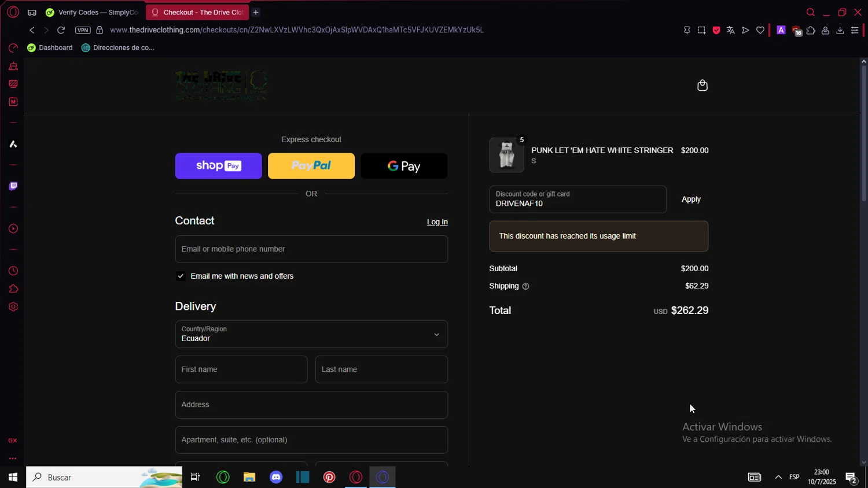Open the player icon in the sidebar
Viewport: 868px width, 488px height.
click(x=13, y=228)
